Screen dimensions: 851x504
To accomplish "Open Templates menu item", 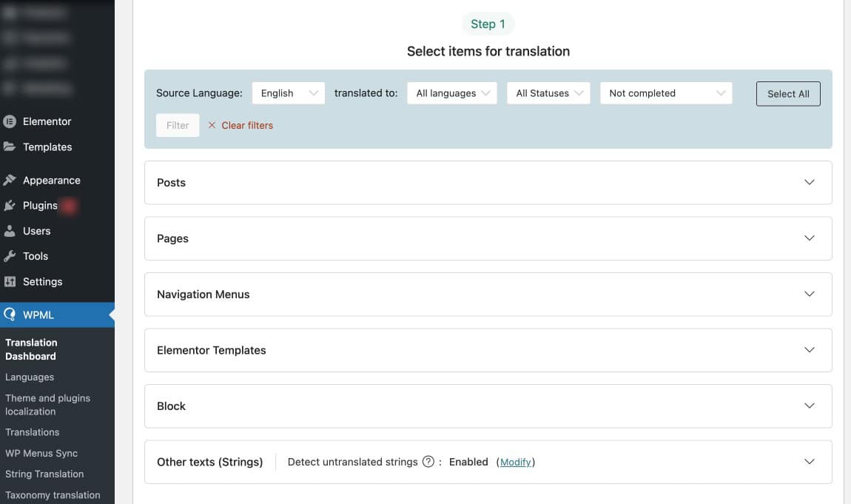I will coord(57,147).
